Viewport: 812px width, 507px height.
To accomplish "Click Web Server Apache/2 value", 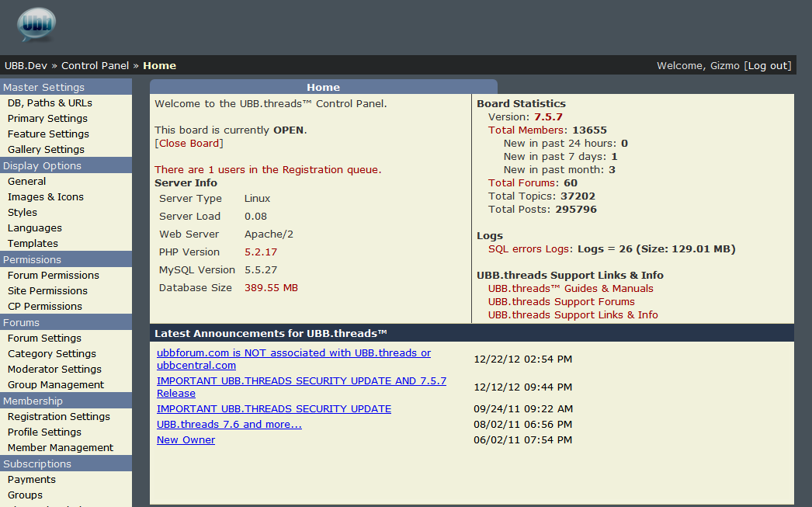I will [x=269, y=234].
